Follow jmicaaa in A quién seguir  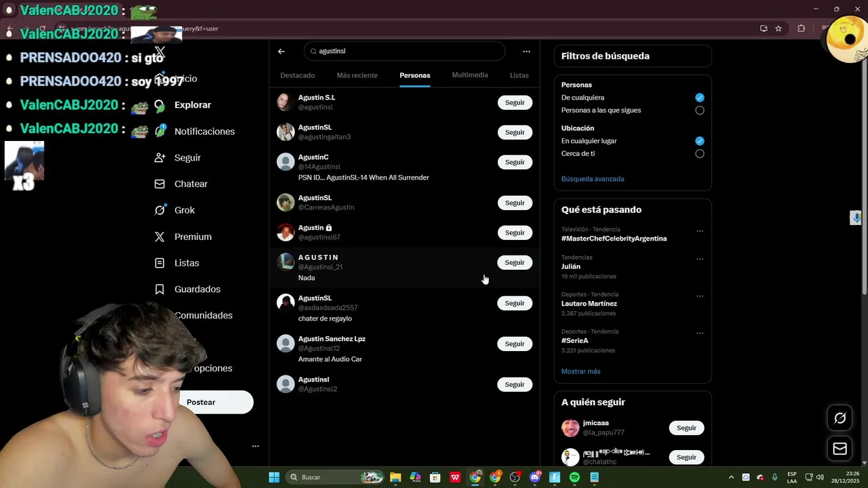pos(686,428)
